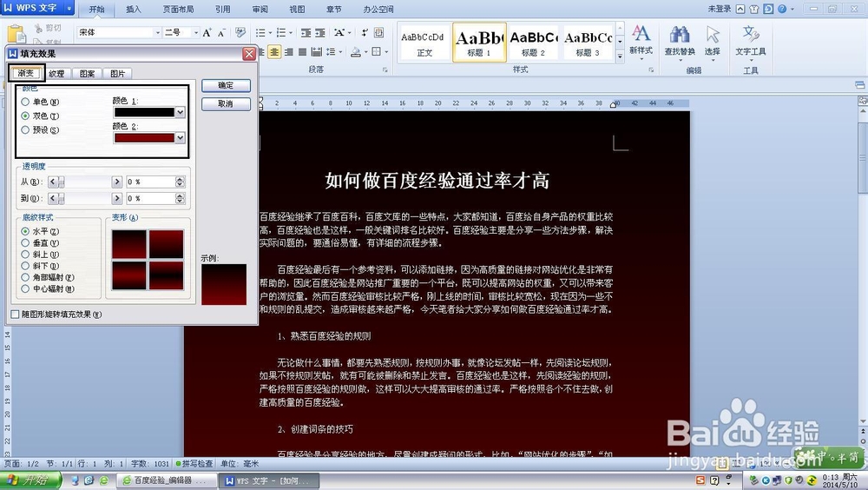Open the 页面布局 ribbon tab
The height and width of the screenshot is (490, 868).
tap(178, 9)
